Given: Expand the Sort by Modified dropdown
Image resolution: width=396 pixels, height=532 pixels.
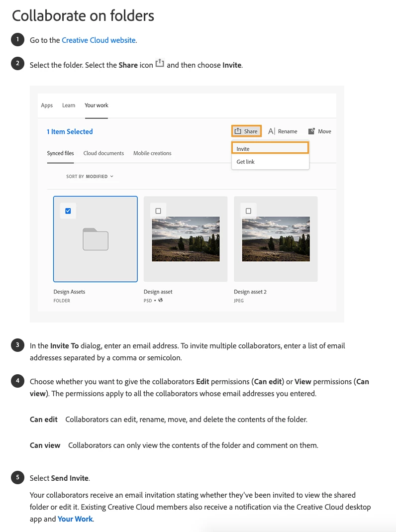Looking at the screenshot, I should [90, 177].
